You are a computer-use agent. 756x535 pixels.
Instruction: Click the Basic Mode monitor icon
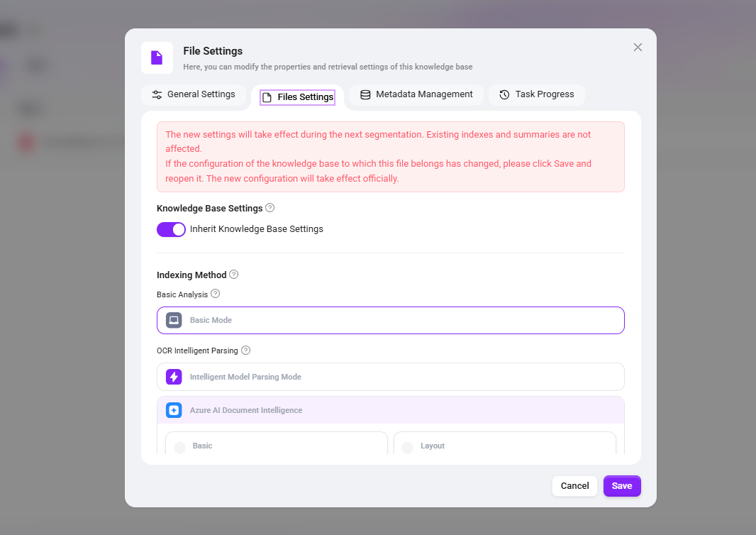click(x=174, y=320)
